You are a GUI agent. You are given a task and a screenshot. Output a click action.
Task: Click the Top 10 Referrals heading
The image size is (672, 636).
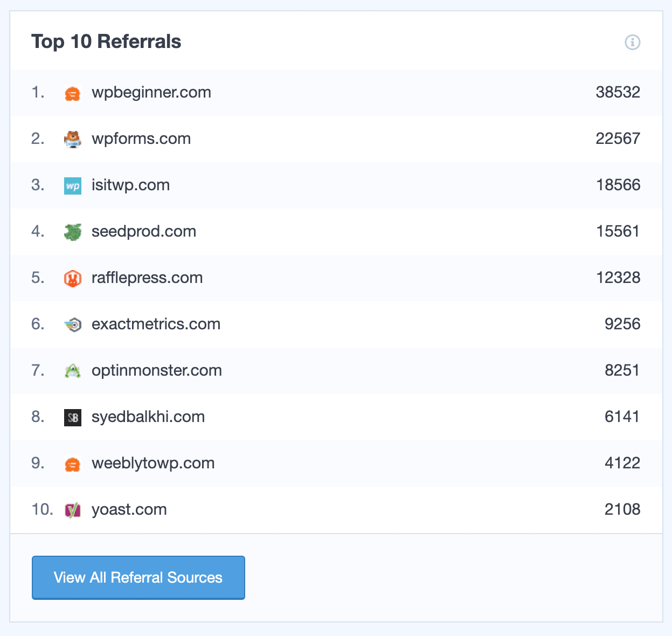pyautogui.click(x=106, y=42)
